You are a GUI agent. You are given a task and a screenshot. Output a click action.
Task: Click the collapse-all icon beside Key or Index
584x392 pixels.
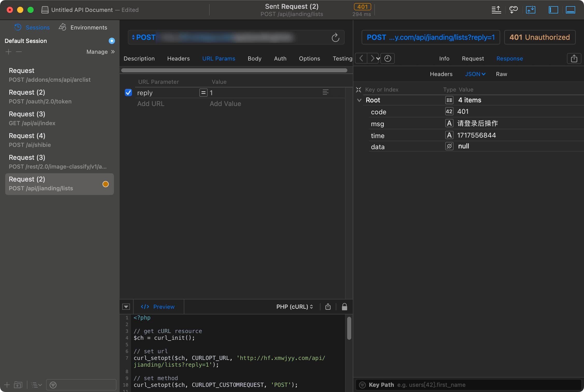pos(359,90)
